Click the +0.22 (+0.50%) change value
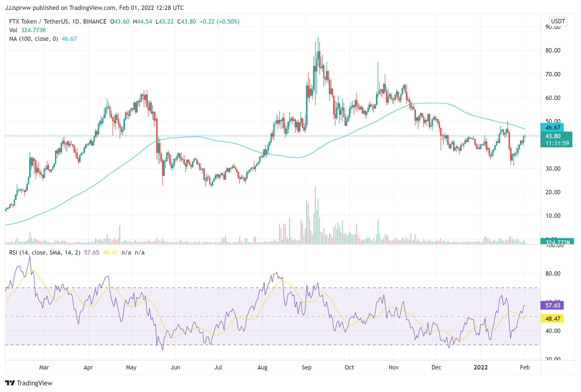Image resolution: width=581 pixels, height=392 pixels. pos(220,22)
